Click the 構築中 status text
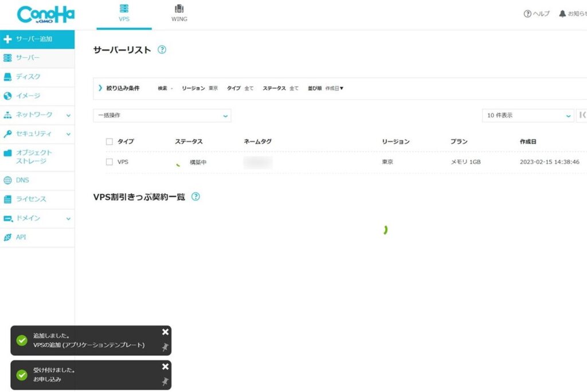587x392 pixels. pyautogui.click(x=198, y=162)
